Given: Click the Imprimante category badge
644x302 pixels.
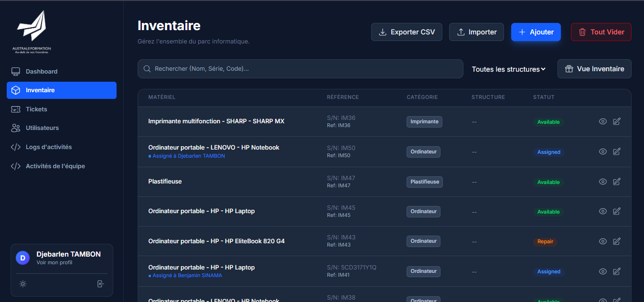Looking at the screenshot, I should point(424,122).
